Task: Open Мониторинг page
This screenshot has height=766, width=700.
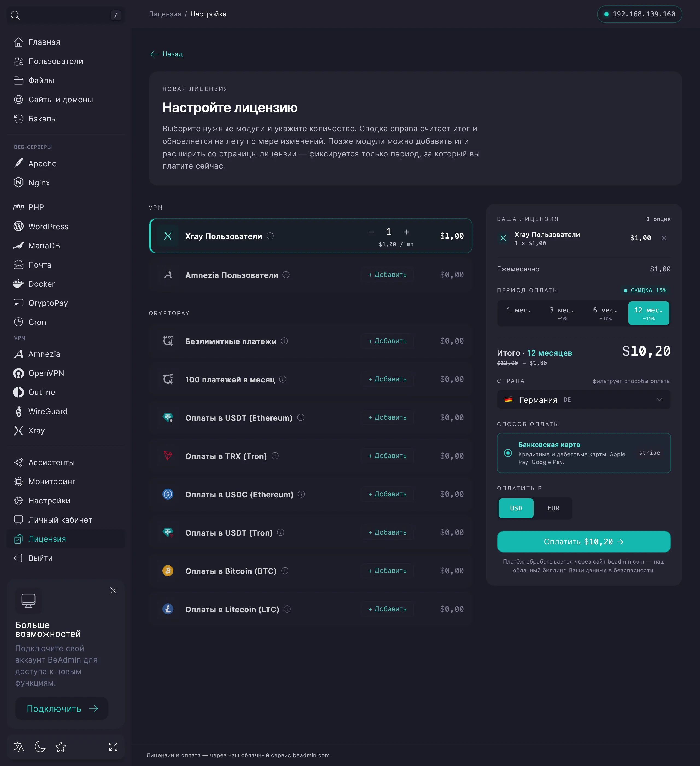Action: pyautogui.click(x=65, y=481)
